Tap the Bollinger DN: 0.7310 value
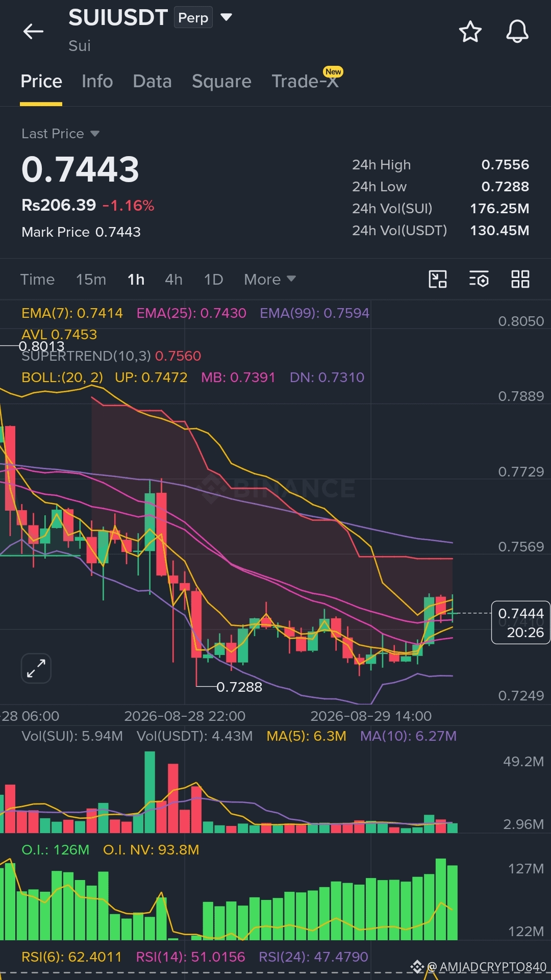Image resolution: width=551 pixels, height=980 pixels. tap(327, 378)
